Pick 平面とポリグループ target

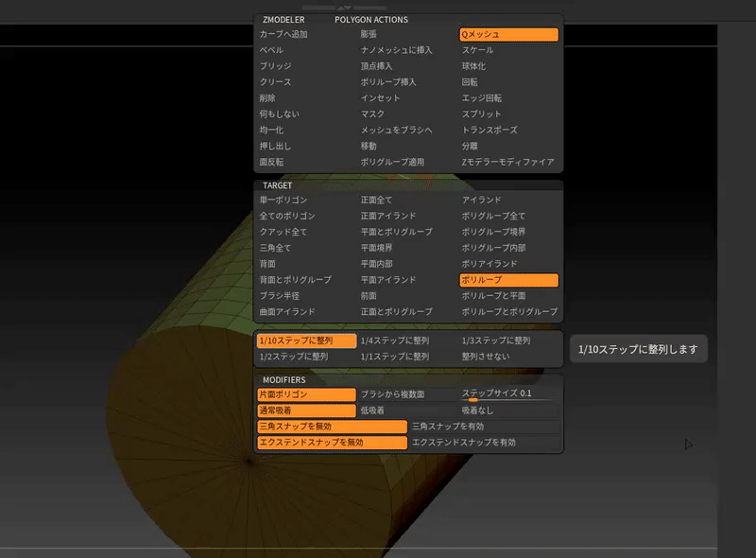396,232
